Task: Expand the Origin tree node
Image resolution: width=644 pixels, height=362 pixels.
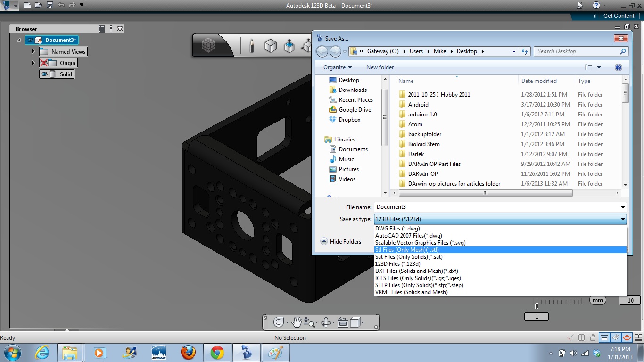Action: pos(33,63)
